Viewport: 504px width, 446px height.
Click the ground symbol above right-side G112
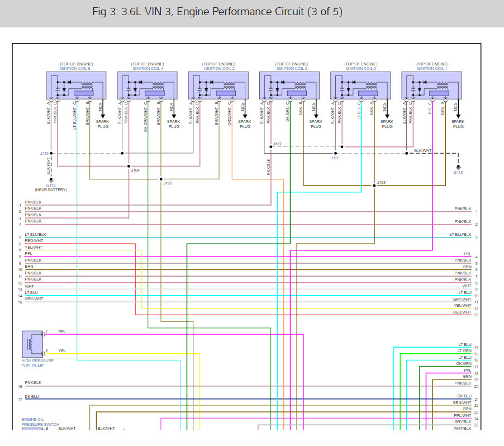458,167
